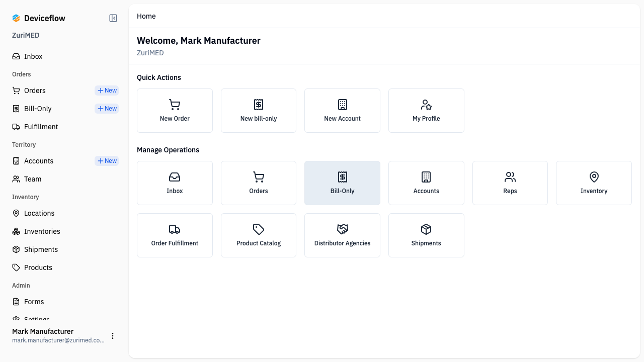The width and height of the screenshot is (644, 362).
Task: Open the user options three-dot menu
Action: click(113, 336)
